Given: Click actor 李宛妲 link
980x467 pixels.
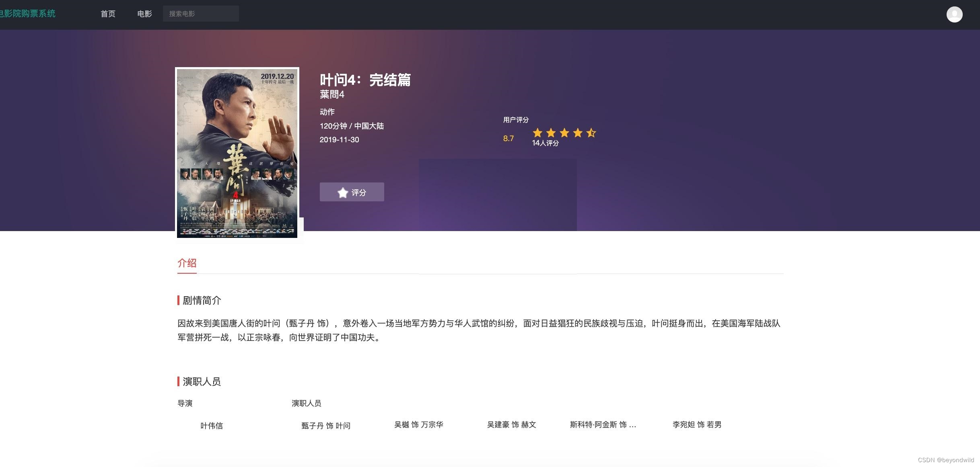Looking at the screenshot, I should point(696,424).
